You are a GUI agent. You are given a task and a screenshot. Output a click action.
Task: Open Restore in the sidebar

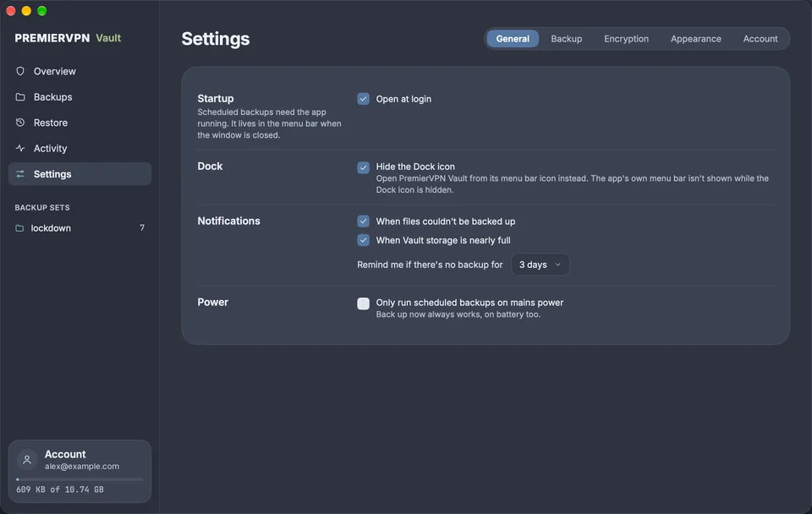pyautogui.click(x=80, y=123)
